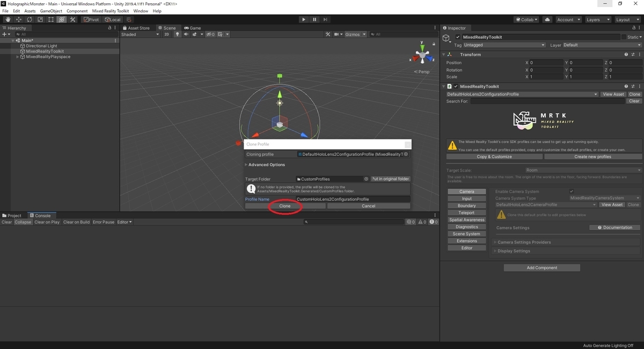Toggle scene grid visibility icon
The width and height of the screenshot is (644, 349).
click(x=221, y=34)
